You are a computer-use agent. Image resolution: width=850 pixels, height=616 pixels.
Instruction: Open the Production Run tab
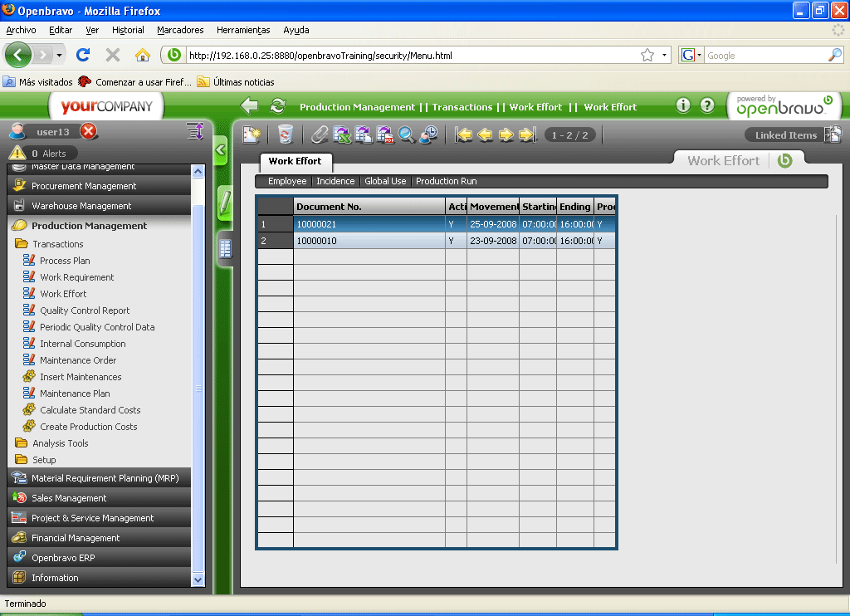click(446, 181)
